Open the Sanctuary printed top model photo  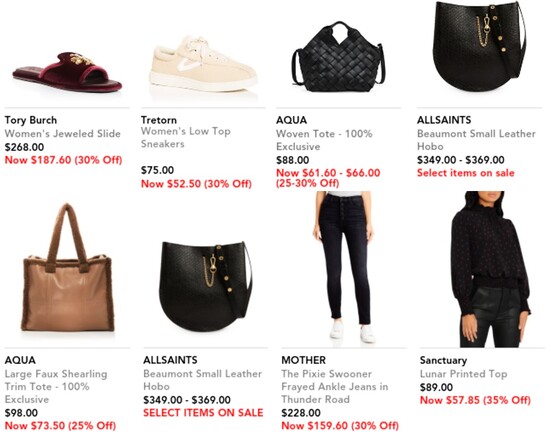tap(490, 269)
